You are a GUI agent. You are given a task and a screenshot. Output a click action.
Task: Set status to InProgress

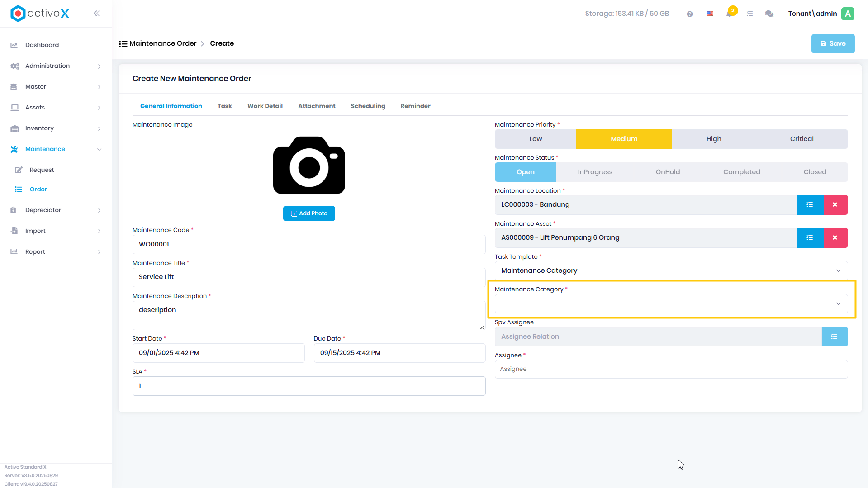click(x=595, y=172)
